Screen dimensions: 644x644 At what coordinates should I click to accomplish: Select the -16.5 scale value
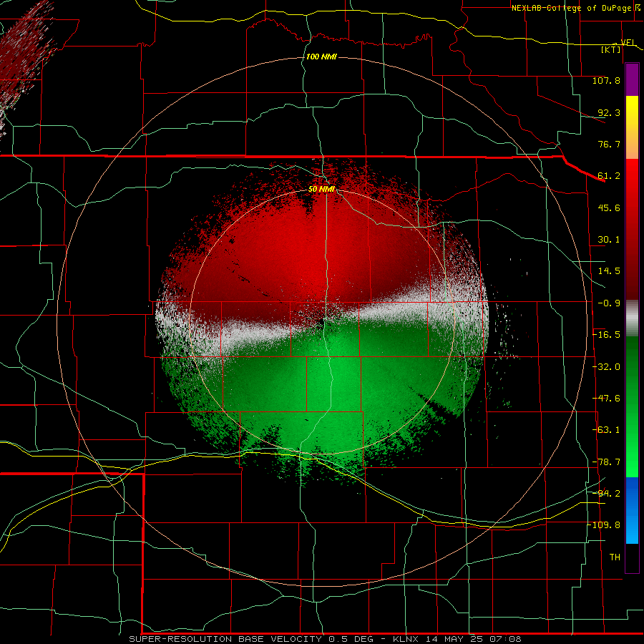[x=606, y=335]
